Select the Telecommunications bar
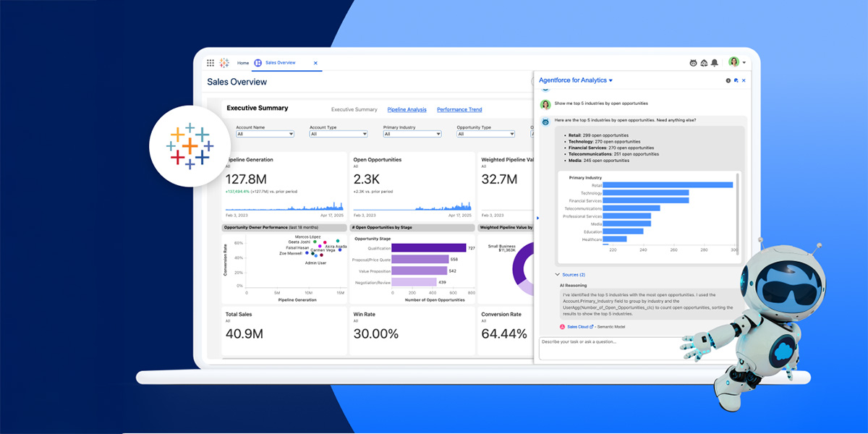868x434 pixels. pyautogui.click(x=631, y=208)
